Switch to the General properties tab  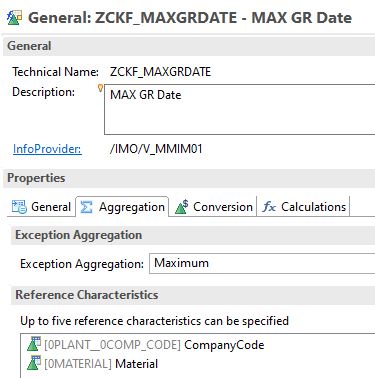[x=41, y=207]
